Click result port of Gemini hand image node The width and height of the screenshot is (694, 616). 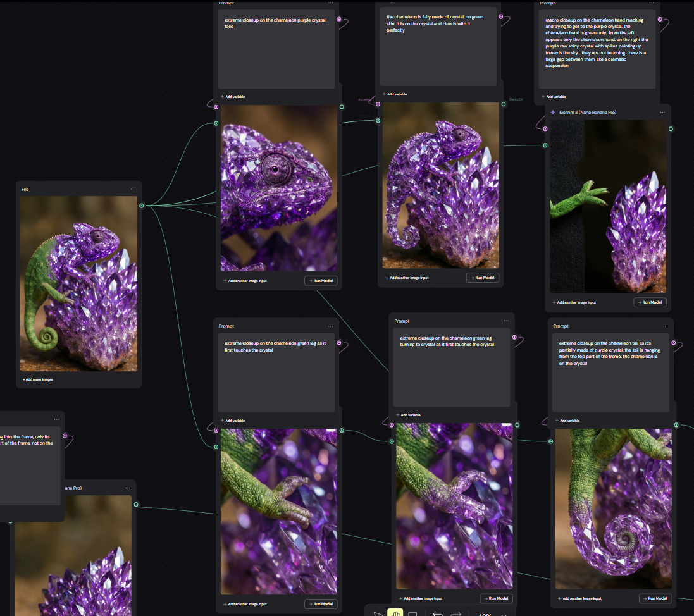click(671, 129)
